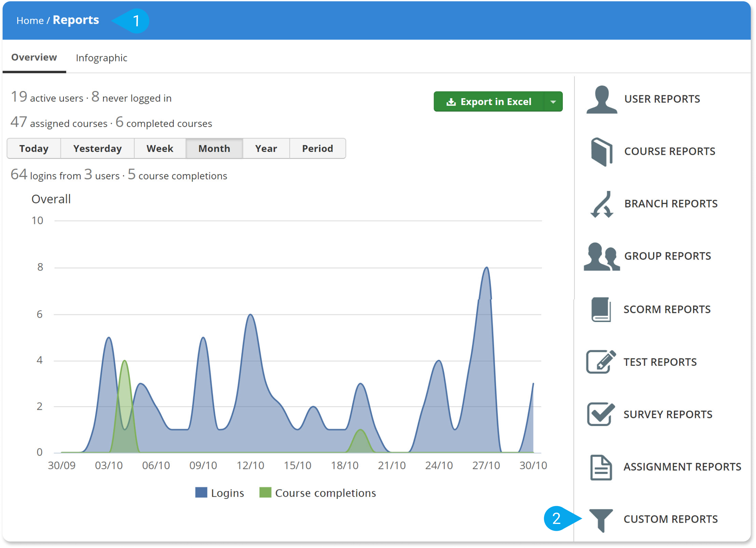The height and width of the screenshot is (548, 756).
Task: Open ASSIGNMENT REPORTS link
Action: click(x=682, y=467)
